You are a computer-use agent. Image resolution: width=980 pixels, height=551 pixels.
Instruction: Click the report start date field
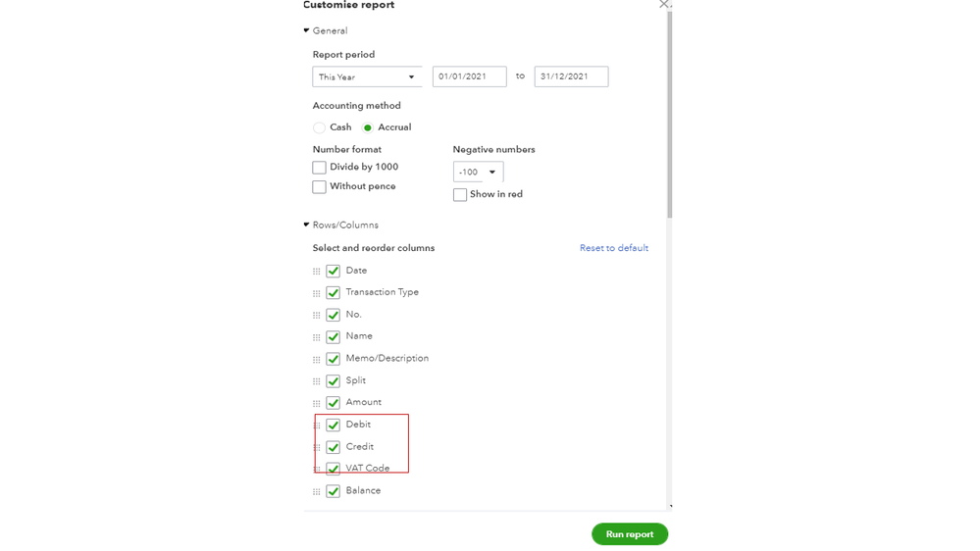pos(469,77)
